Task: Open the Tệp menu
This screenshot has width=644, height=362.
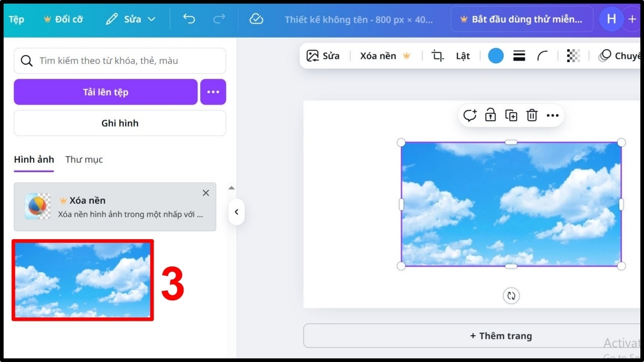Action: (16, 19)
